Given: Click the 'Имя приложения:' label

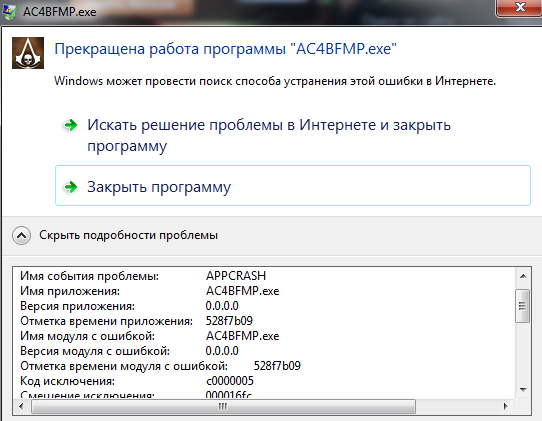Looking at the screenshot, I should point(70,291).
